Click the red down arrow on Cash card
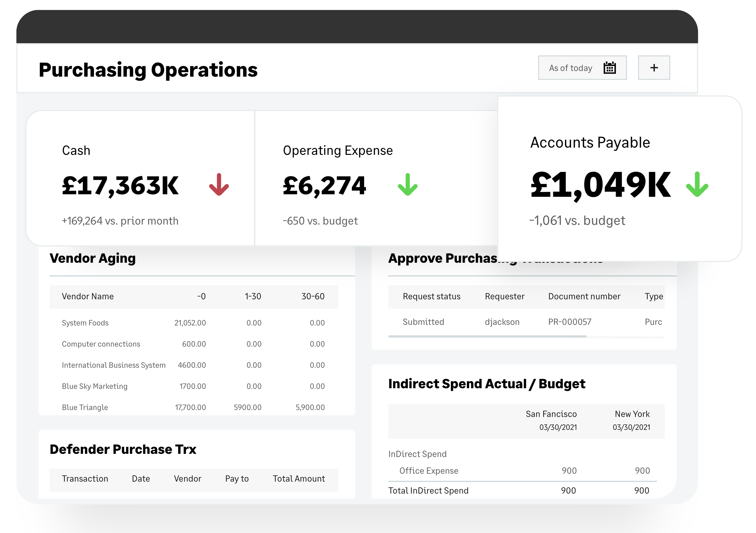 (x=219, y=184)
